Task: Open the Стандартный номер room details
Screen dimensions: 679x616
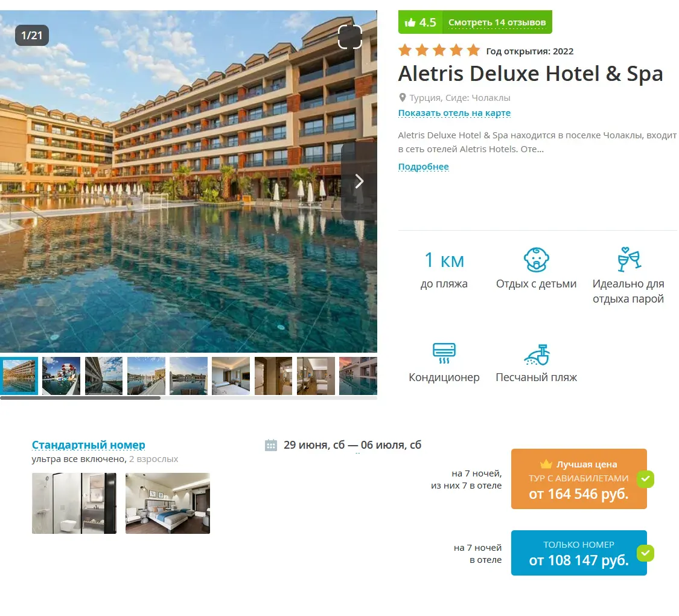Action: click(x=88, y=445)
